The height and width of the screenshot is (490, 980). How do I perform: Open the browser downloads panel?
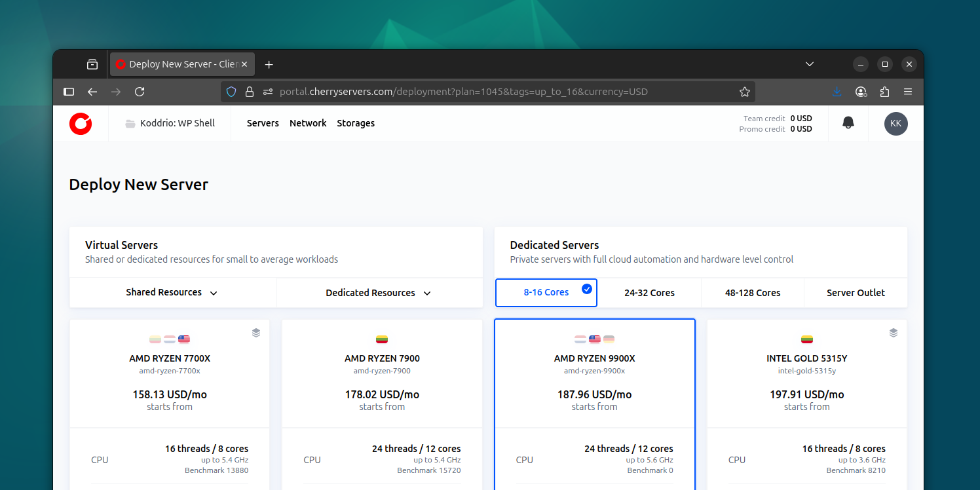pos(837,92)
